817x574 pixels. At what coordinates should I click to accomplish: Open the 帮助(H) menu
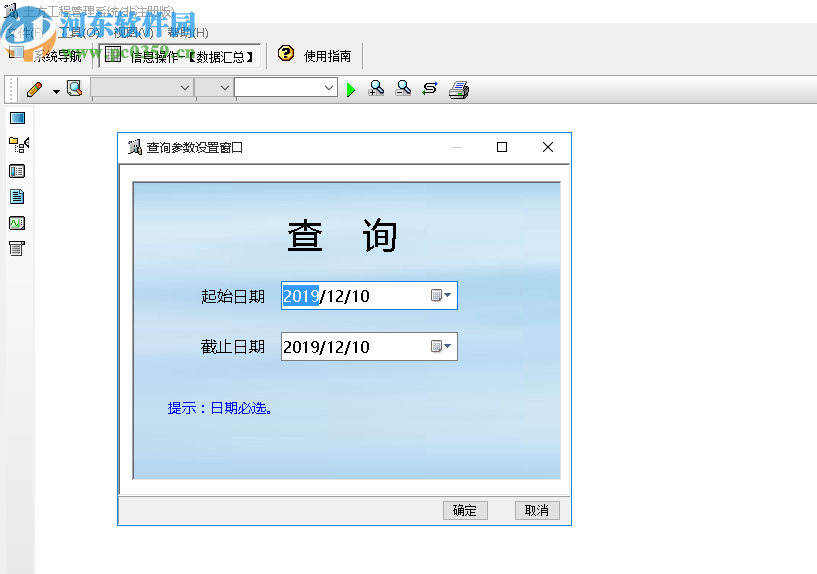[x=188, y=32]
